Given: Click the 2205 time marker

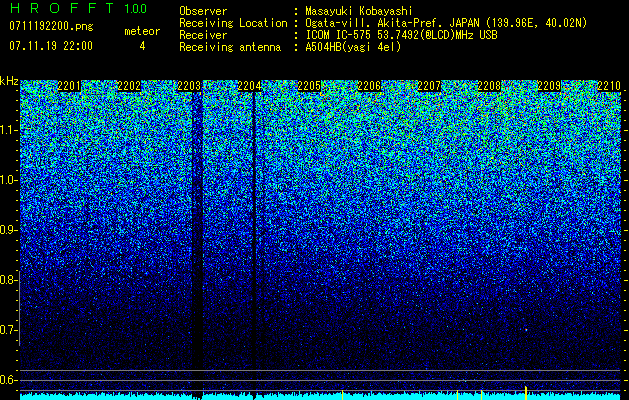Looking at the screenshot, I should [x=309, y=86].
